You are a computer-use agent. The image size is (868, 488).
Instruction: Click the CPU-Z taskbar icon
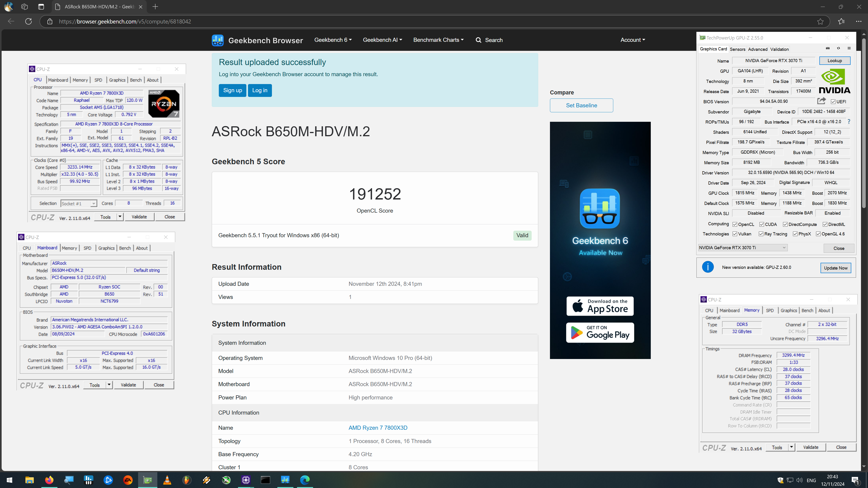(x=246, y=480)
